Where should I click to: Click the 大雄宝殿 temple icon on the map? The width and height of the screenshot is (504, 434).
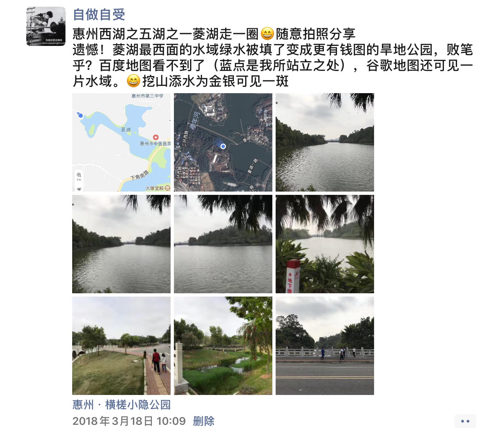167,188
